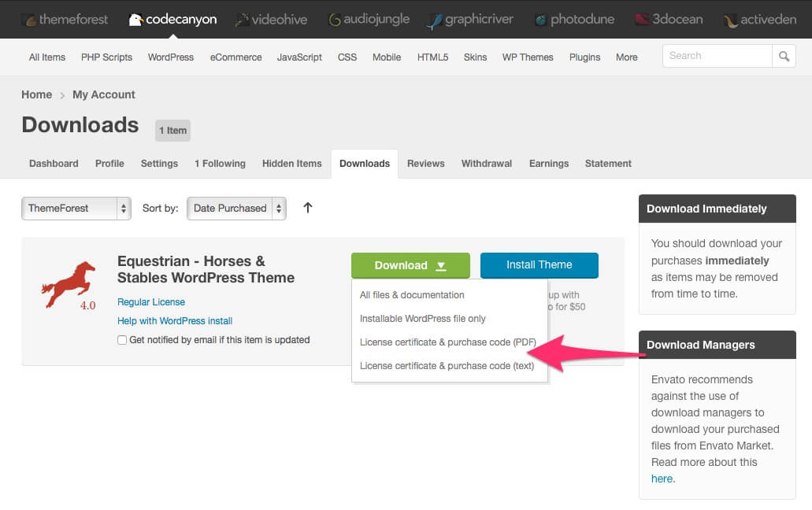Open the CodeCanyon marketplace logo link

pos(173,20)
